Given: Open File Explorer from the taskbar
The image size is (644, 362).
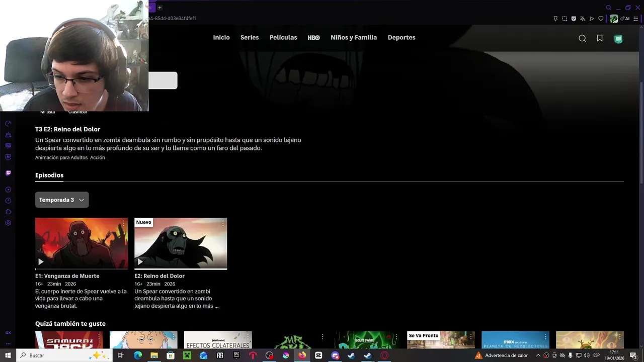Looking at the screenshot, I should point(154,355).
